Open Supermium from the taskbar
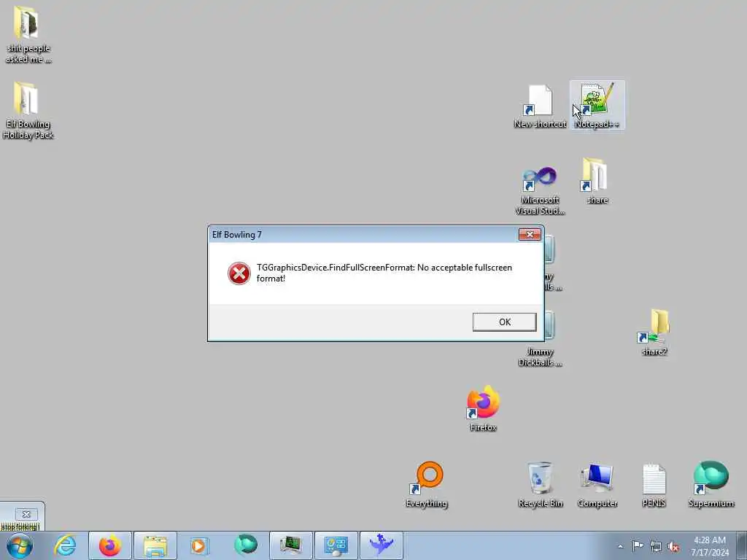The width and height of the screenshot is (747, 560). [x=245, y=545]
